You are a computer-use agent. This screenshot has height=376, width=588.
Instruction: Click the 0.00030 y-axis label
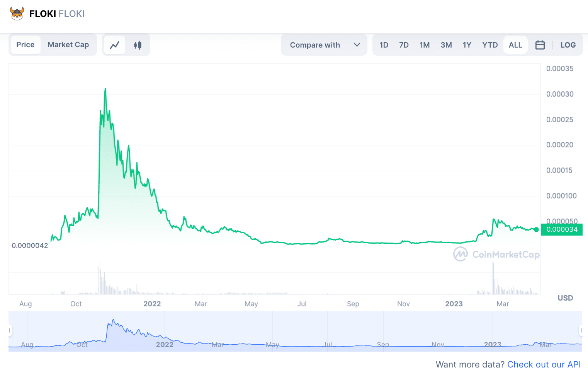(560, 94)
